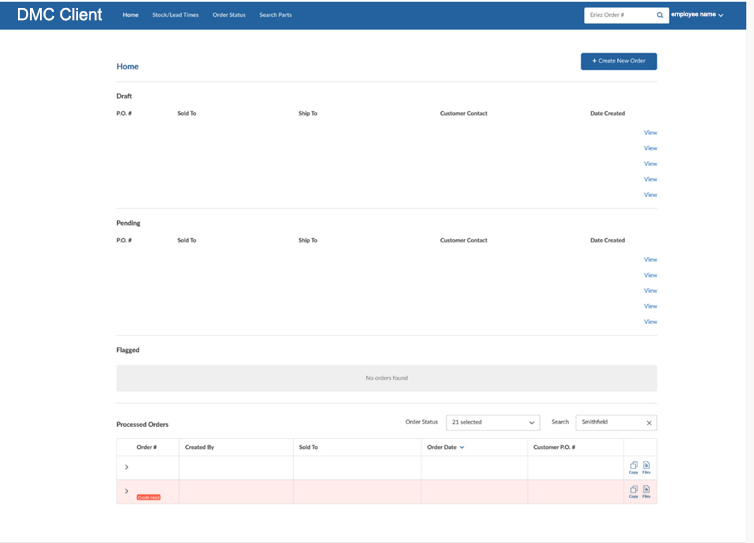The height and width of the screenshot is (543, 754).
Task: Open Stock/Lead Times in the navigation
Action: tap(176, 15)
